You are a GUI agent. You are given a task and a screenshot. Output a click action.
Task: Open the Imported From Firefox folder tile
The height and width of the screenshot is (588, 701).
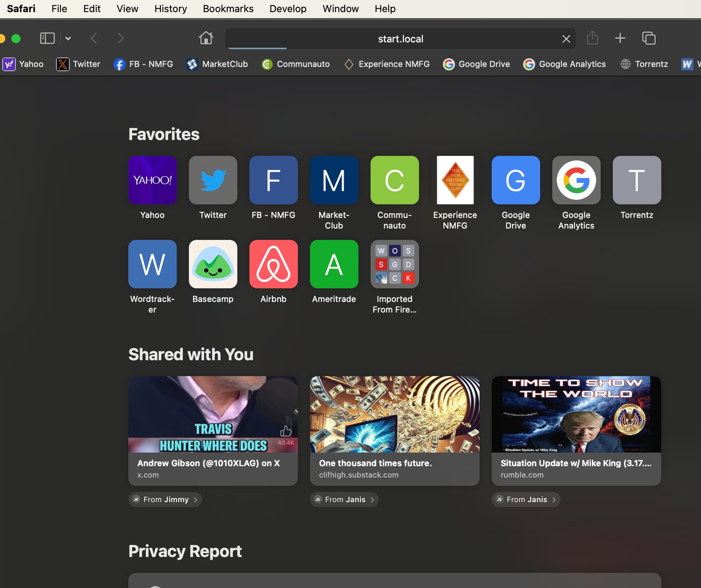pos(394,264)
